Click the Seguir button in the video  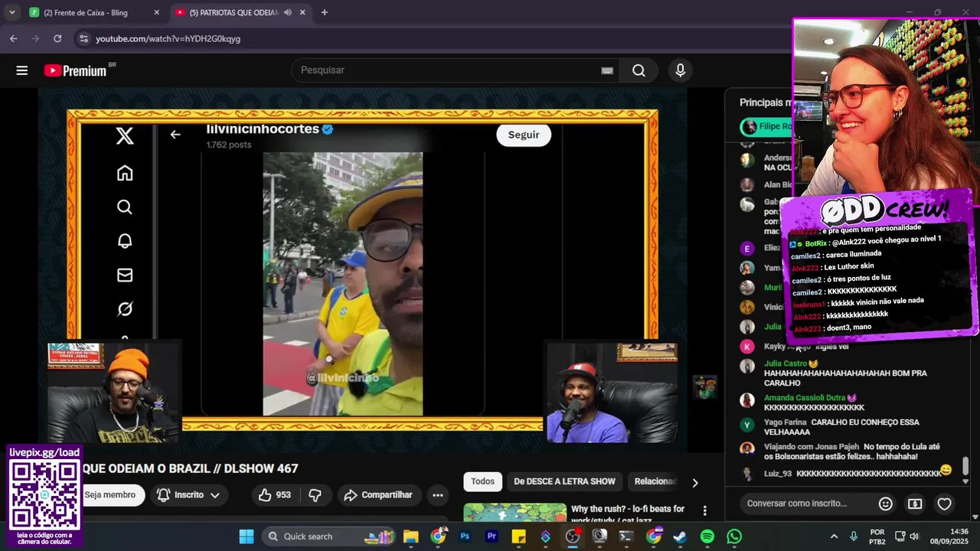524,135
